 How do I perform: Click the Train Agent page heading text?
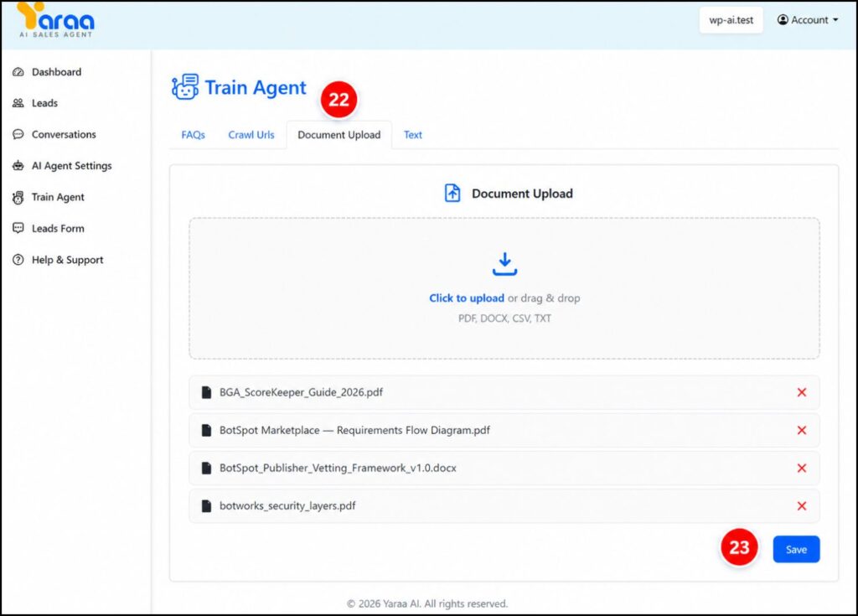point(256,88)
